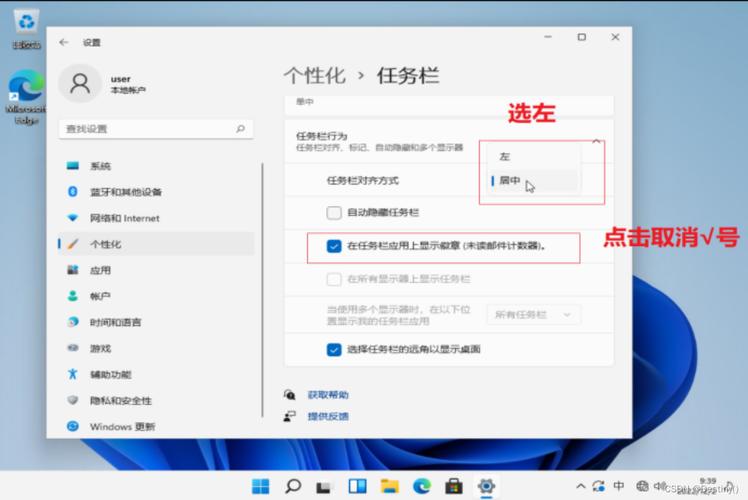Open Microsoft Edge desktop shortcut
The width and height of the screenshot is (748, 500).
[26, 97]
